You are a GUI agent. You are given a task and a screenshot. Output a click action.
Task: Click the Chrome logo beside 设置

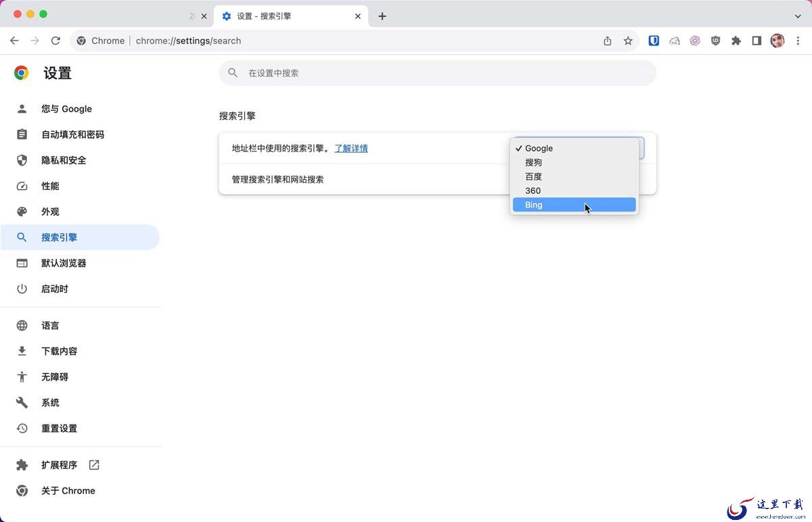(x=22, y=73)
